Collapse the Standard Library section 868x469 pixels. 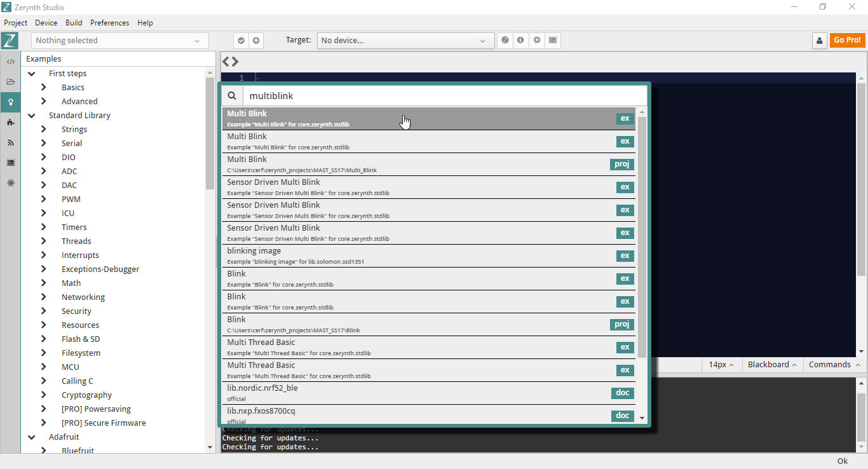[31, 116]
